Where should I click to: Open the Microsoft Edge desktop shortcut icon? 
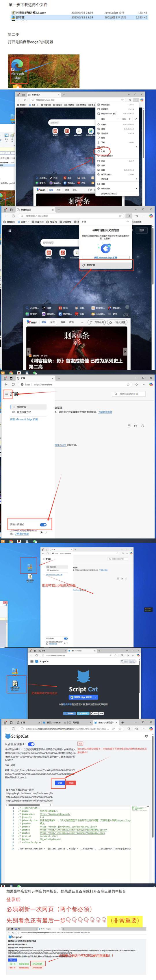tap(17, 69)
